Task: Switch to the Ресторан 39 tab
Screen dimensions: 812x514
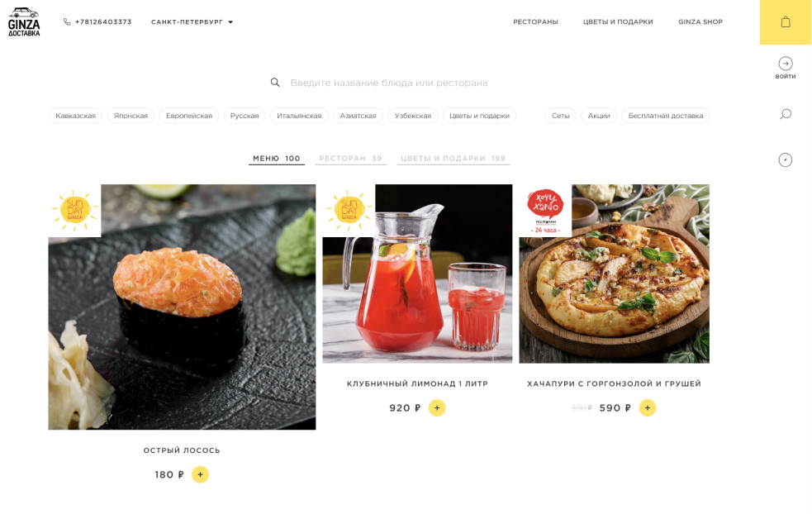Action: [350, 159]
